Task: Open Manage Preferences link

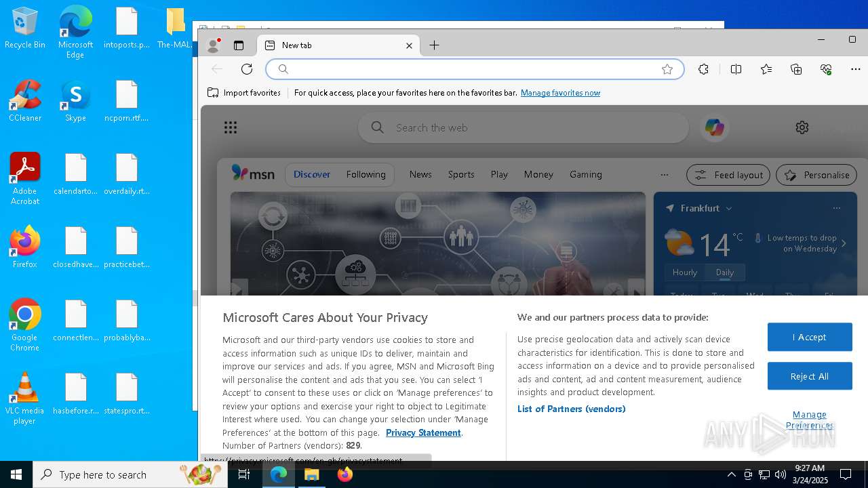Action: pos(810,420)
